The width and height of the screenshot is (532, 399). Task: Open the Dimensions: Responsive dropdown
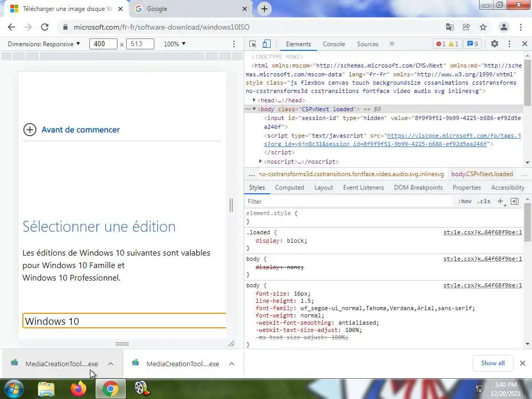pos(44,44)
